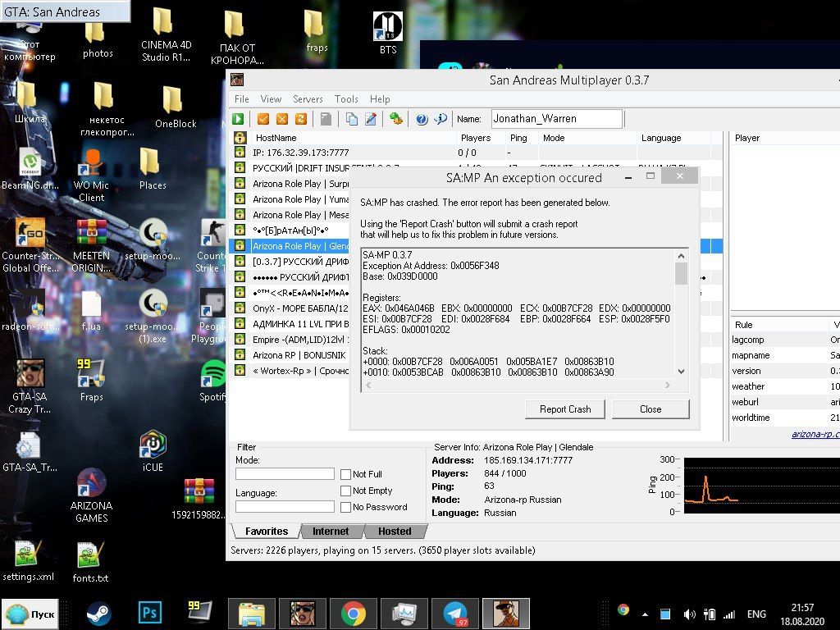Click the Add Server checkmark icon
The height and width of the screenshot is (630, 840).
coord(263,119)
